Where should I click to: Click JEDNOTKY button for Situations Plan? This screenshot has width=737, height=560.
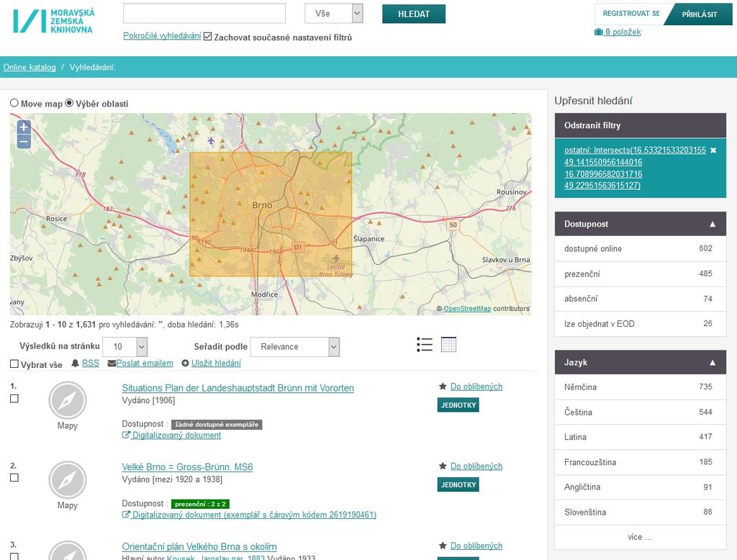point(458,405)
